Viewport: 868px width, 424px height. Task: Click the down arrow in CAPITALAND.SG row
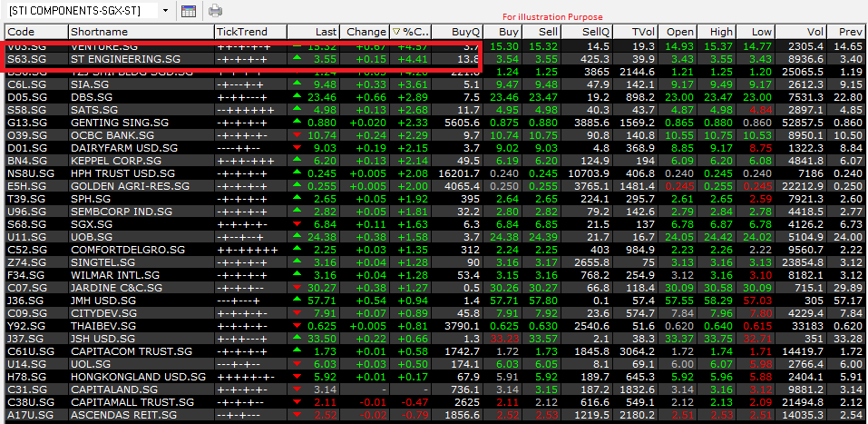coord(297,389)
